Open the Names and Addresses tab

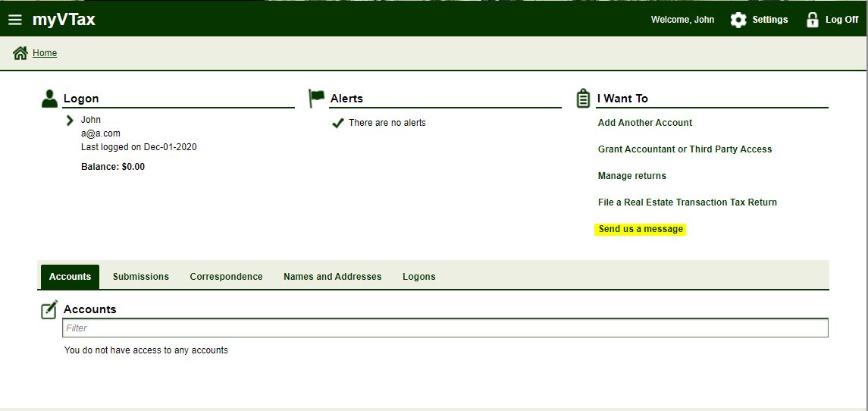332,276
